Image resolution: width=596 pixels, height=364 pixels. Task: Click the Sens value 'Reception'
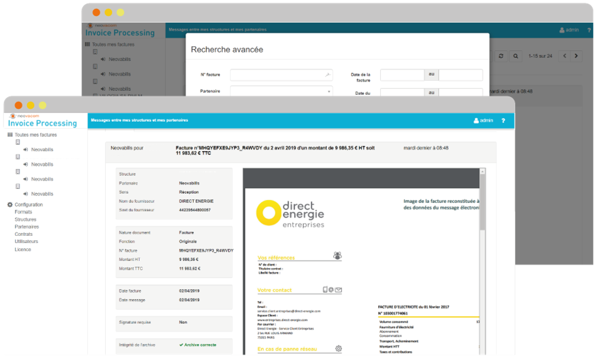189,192
